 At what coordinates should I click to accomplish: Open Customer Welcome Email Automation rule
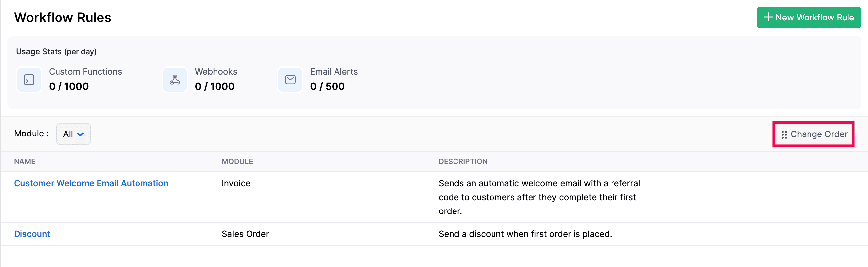91,183
